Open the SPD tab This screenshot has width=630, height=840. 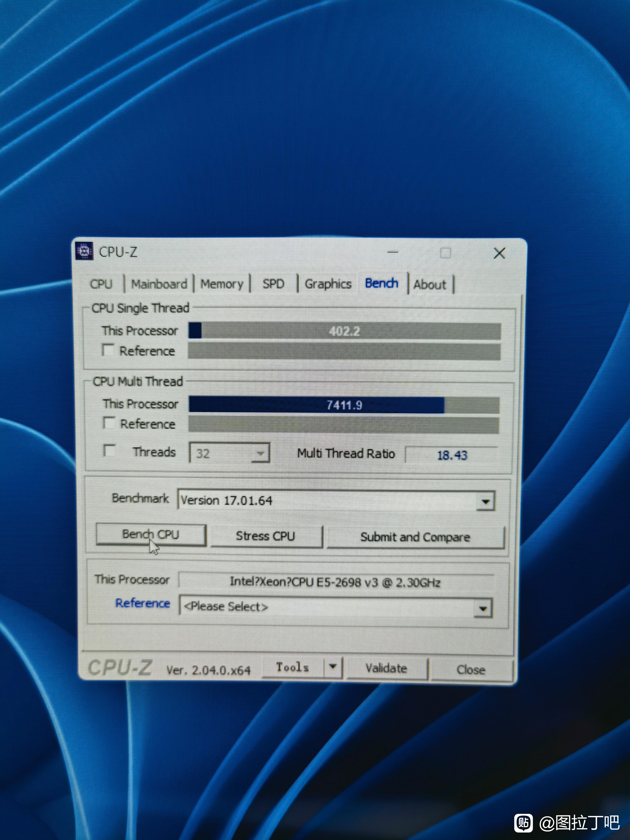(273, 284)
